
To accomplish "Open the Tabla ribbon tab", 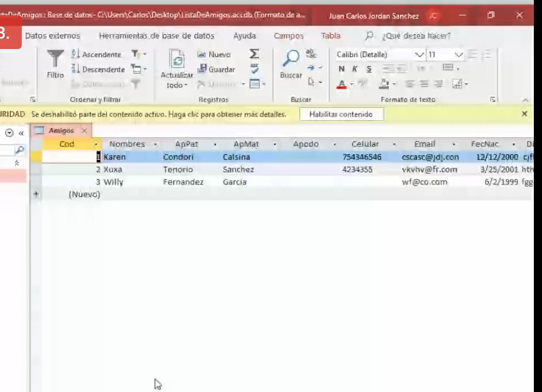I will pos(330,36).
